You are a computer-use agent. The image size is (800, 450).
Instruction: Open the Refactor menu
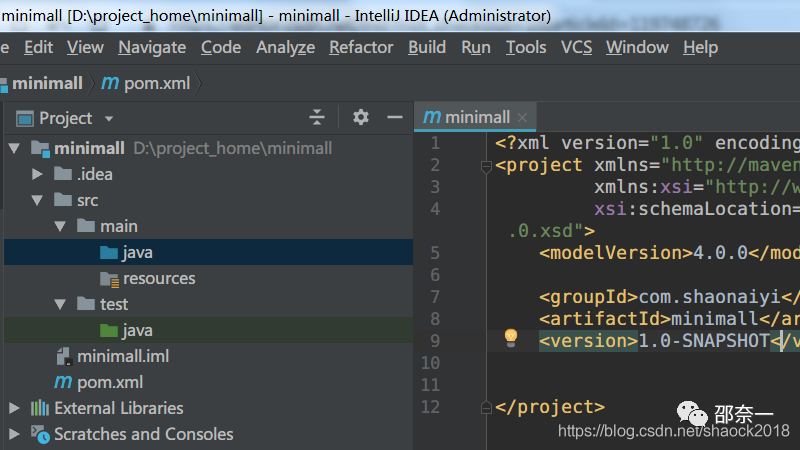pyautogui.click(x=361, y=47)
